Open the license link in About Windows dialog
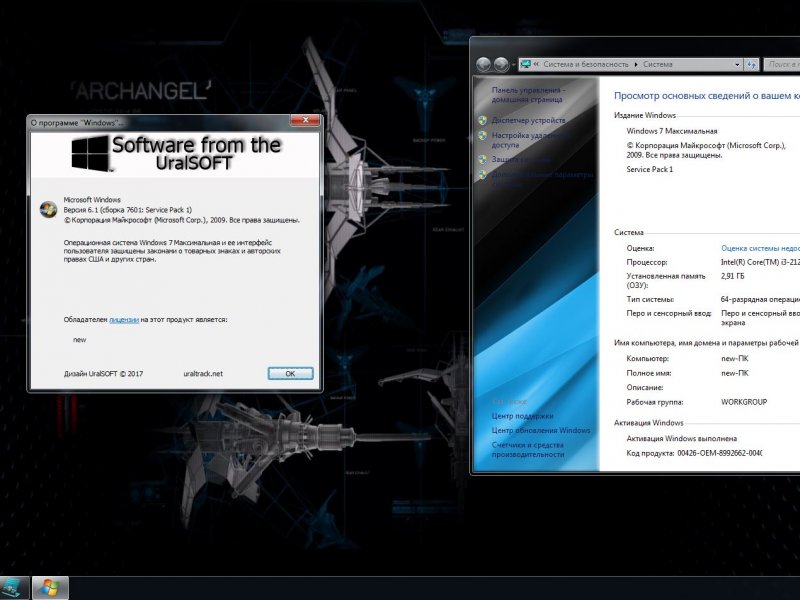800x600 pixels. 124,320
